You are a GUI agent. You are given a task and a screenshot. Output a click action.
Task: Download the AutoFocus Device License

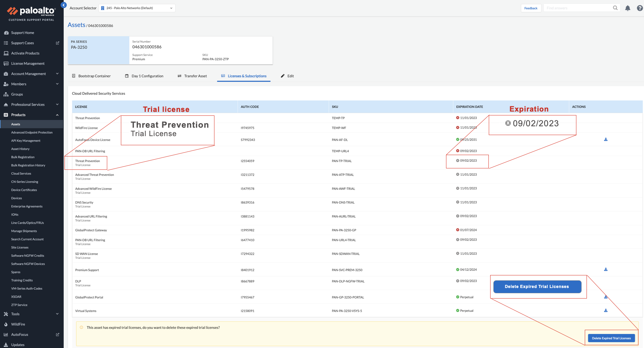click(x=605, y=140)
